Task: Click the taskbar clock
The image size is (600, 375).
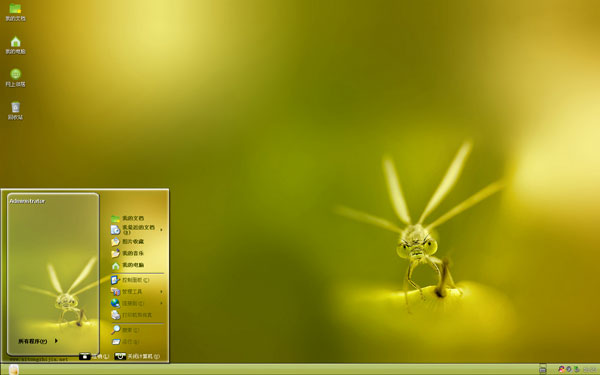Action: point(589,369)
